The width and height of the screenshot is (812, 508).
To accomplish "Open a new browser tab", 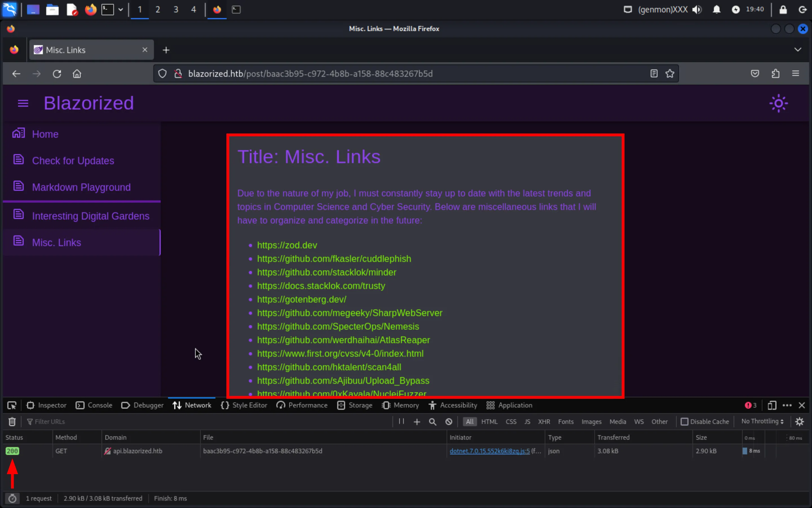I will pos(166,50).
